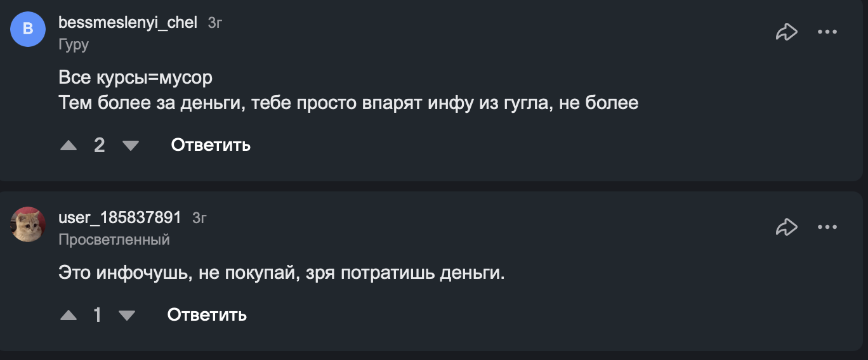This screenshot has height=360, width=868.
Task: Share the comment by user_185837891
Action: [786, 226]
